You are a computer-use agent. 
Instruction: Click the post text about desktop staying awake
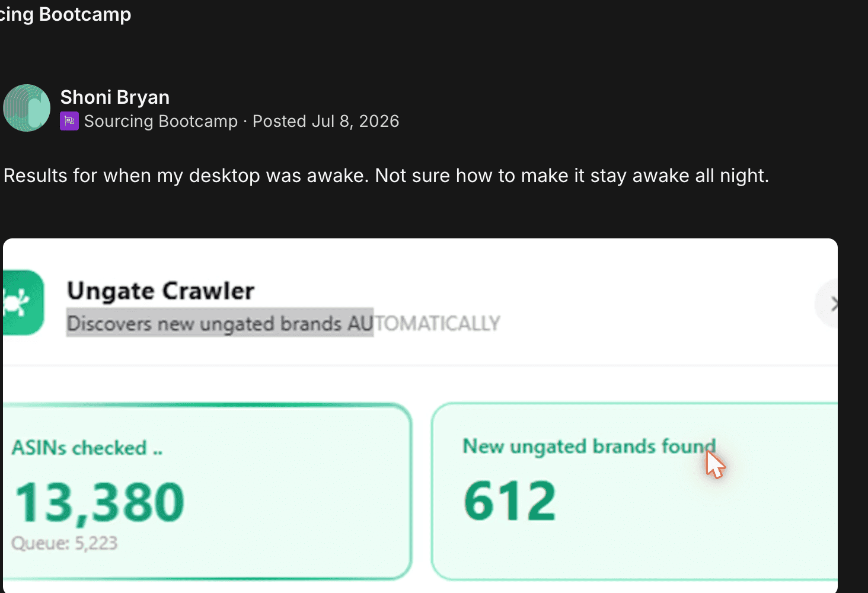386,176
